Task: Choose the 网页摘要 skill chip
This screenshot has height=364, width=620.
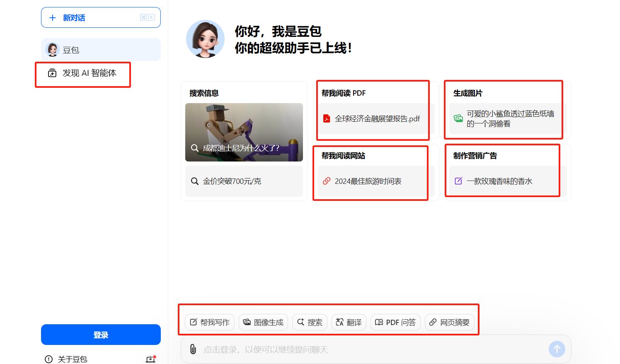Action: (450, 322)
